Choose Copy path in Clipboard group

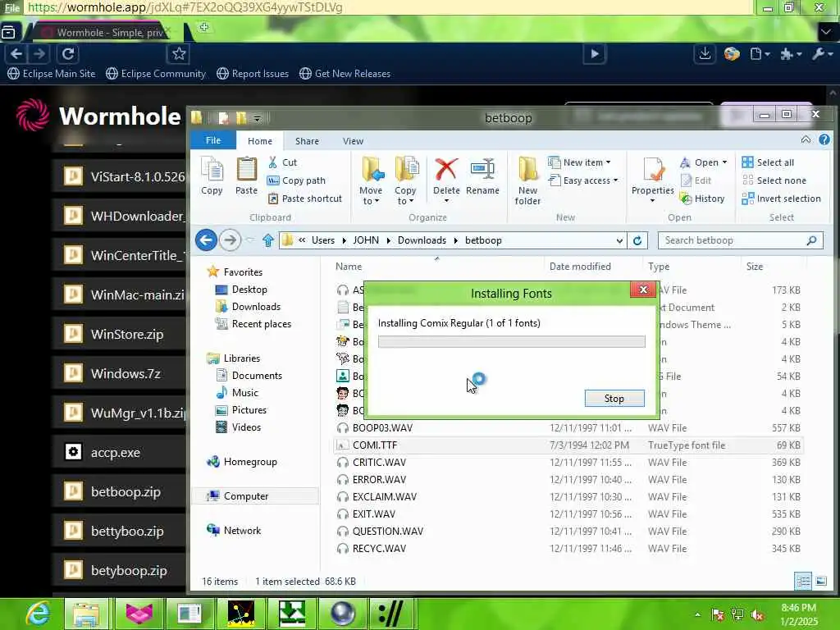[296, 180]
